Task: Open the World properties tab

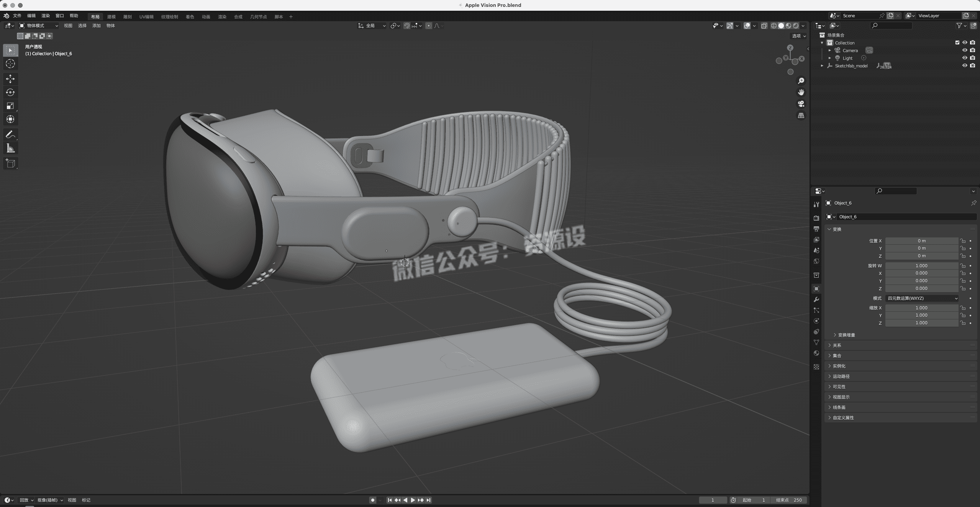Action: (x=816, y=261)
